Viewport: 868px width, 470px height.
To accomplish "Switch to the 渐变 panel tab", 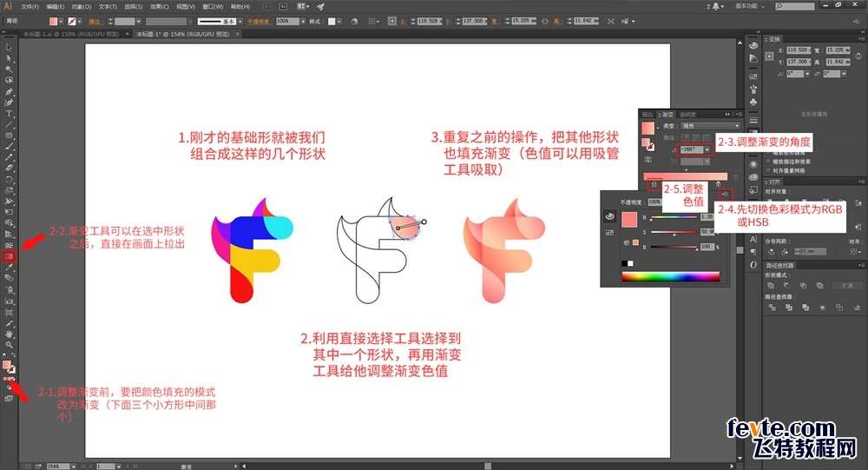I will pos(667,114).
